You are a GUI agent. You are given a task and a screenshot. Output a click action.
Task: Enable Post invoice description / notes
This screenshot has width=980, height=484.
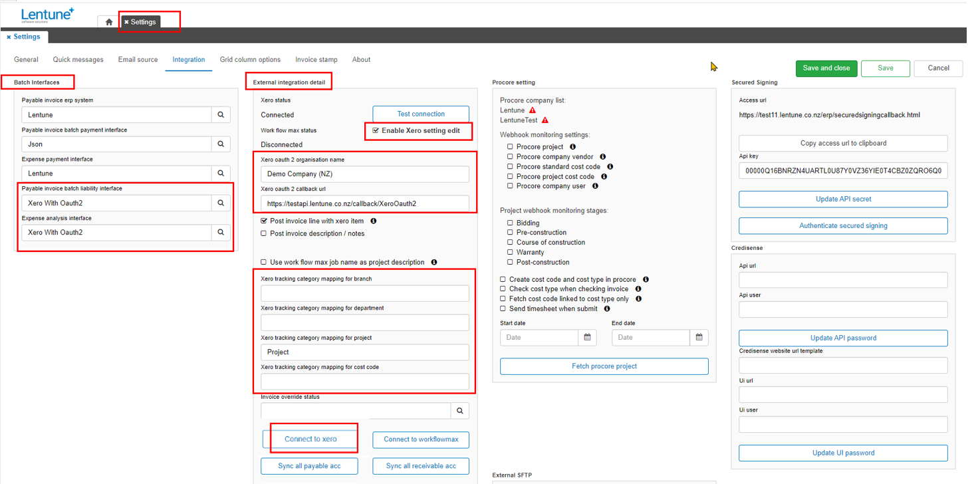264,234
